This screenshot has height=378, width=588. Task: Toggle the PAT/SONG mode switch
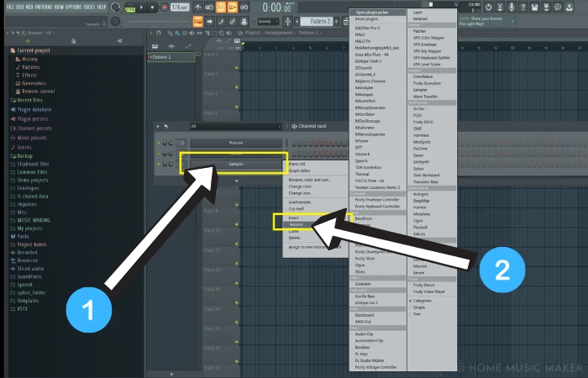(130, 7)
